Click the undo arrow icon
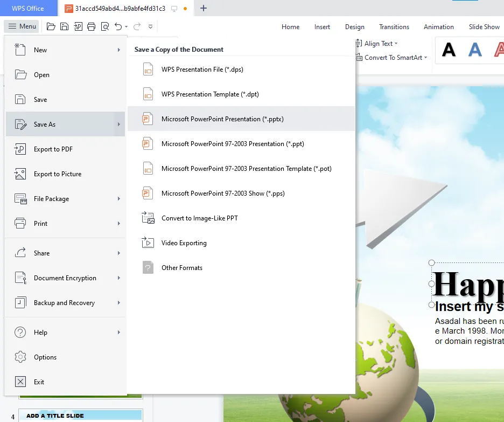Image resolution: width=504 pixels, height=422 pixels. tap(118, 26)
